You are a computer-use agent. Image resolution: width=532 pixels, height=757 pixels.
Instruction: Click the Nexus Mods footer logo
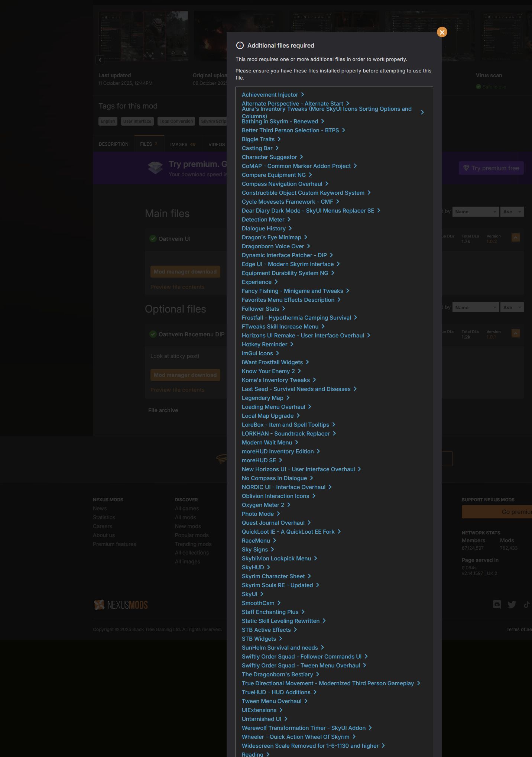(121, 605)
